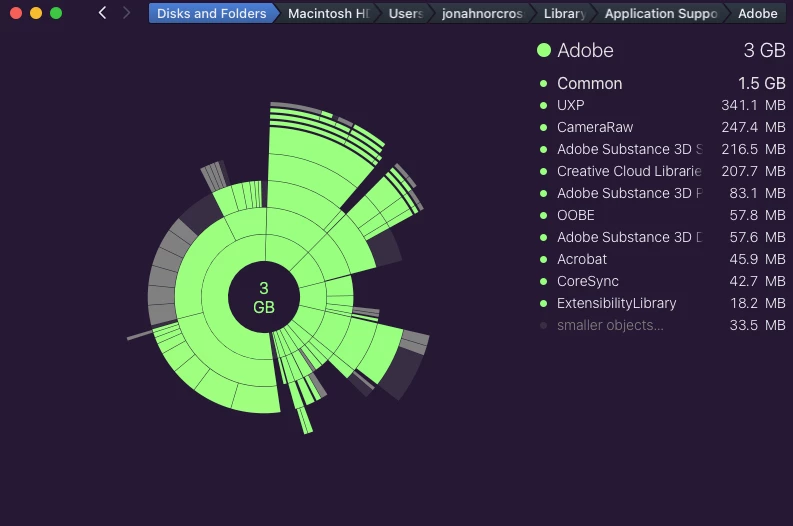
Task: Open the 216.5 MB Adobe Substance 3D row
Action: (x=661, y=149)
